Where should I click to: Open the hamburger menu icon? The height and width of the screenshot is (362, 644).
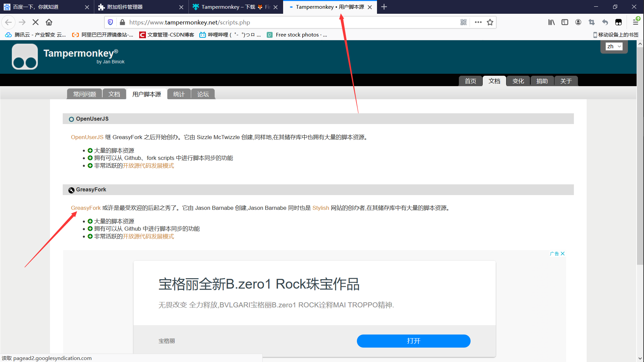click(636, 22)
